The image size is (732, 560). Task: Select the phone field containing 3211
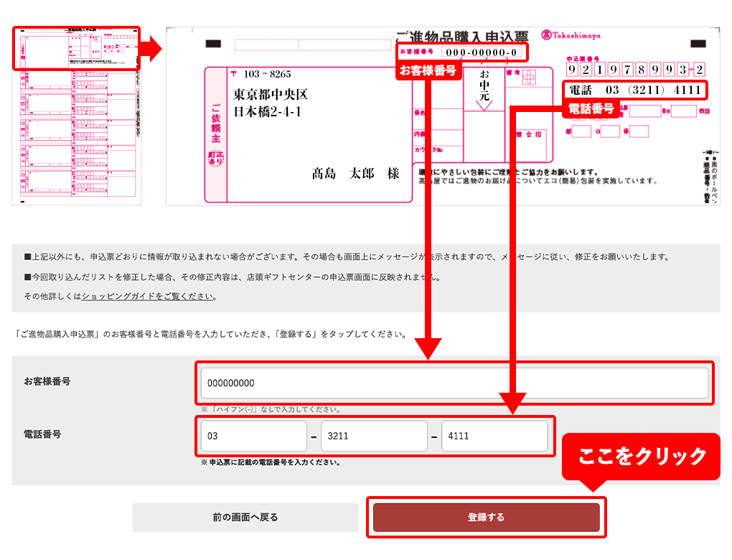374,437
